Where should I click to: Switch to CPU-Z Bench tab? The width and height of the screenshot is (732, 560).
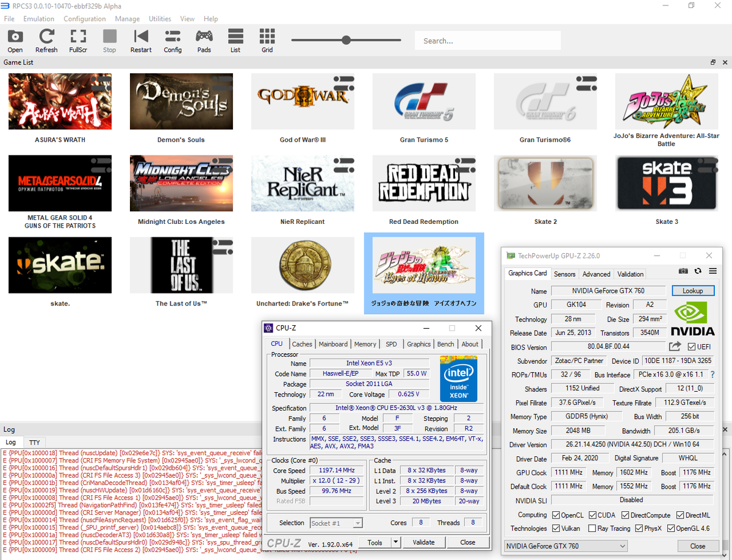445,344
